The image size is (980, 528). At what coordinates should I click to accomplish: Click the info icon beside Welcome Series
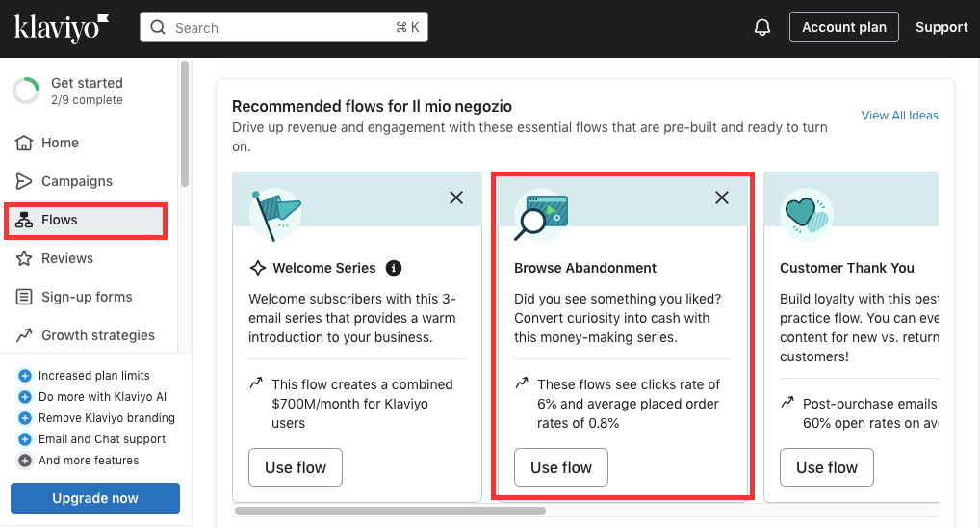[x=393, y=268]
